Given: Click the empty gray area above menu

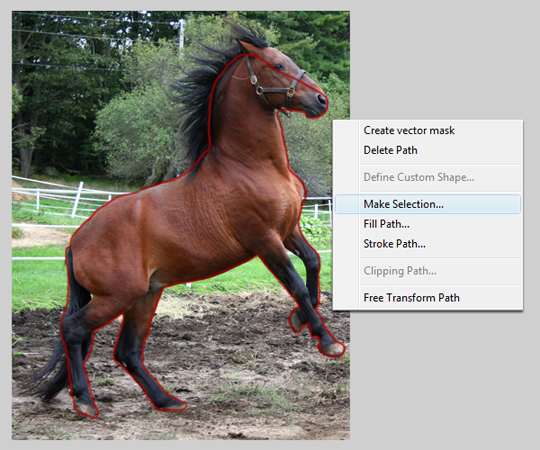Looking at the screenshot, I should coord(444,62).
